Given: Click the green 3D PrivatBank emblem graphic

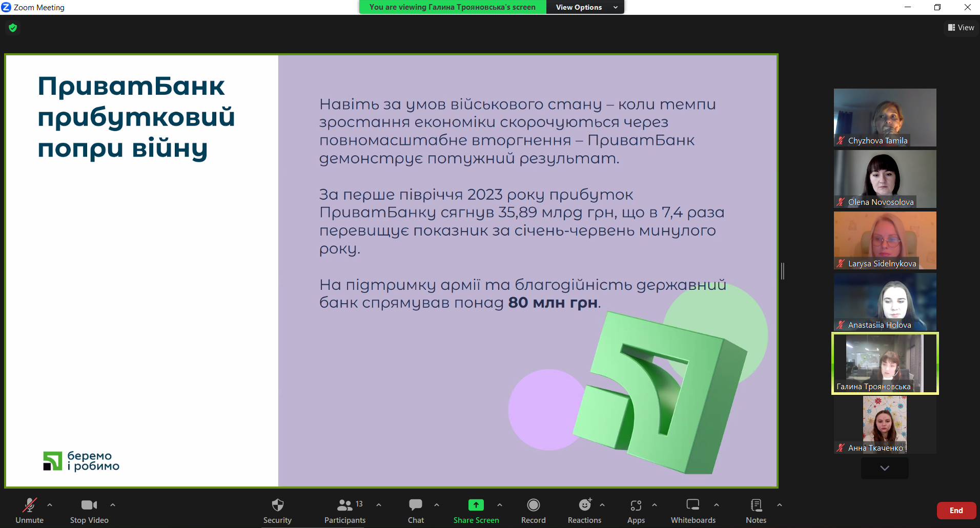Looking at the screenshot, I should pyautogui.click(x=660, y=393).
